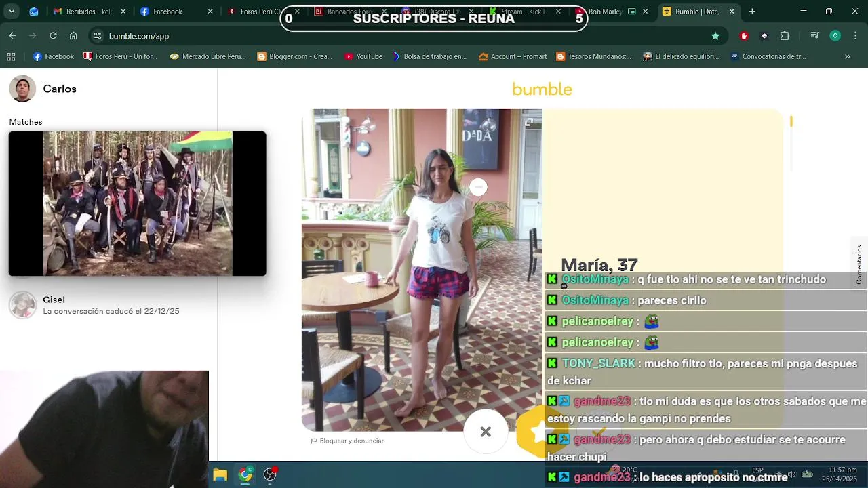Open the Chrome three-dot menu
This screenshot has height=488, width=868.
pos(854,36)
